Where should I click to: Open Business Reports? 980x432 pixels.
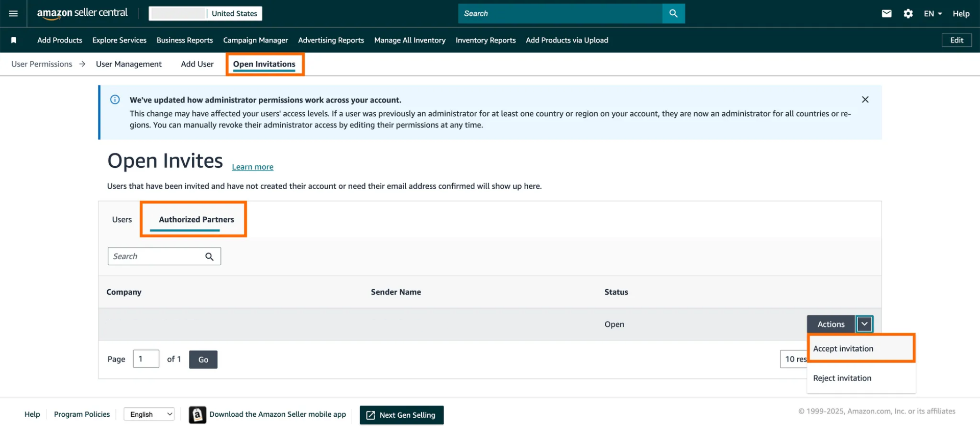pyautogui.click(x=185, y=40)
